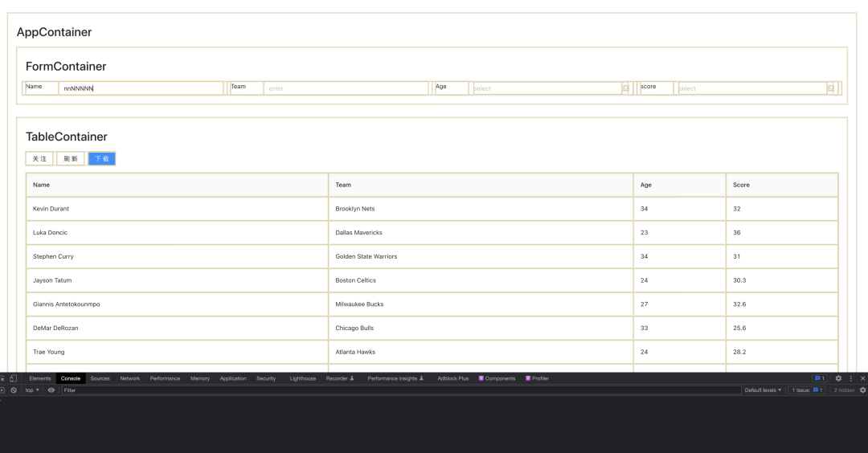Click the dropdown icon in the Age select
The width and height of the screenshot is (868, 453).
pos(625,88)
